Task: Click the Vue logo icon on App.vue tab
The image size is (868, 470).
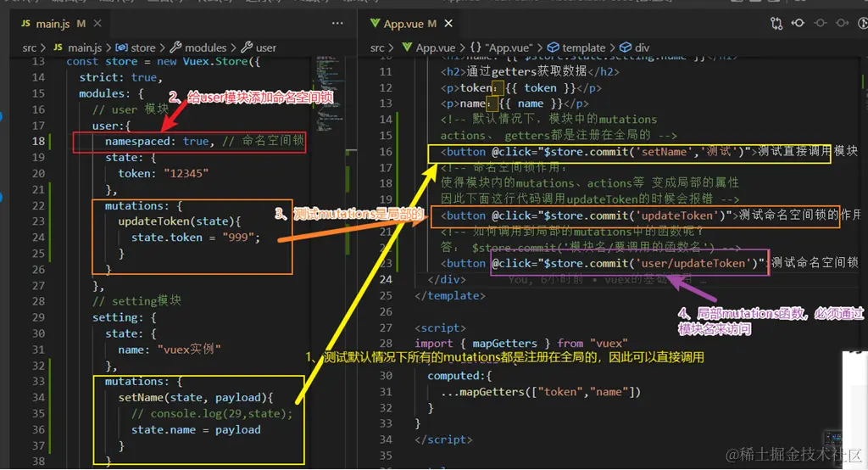Action: click(376, 23)
